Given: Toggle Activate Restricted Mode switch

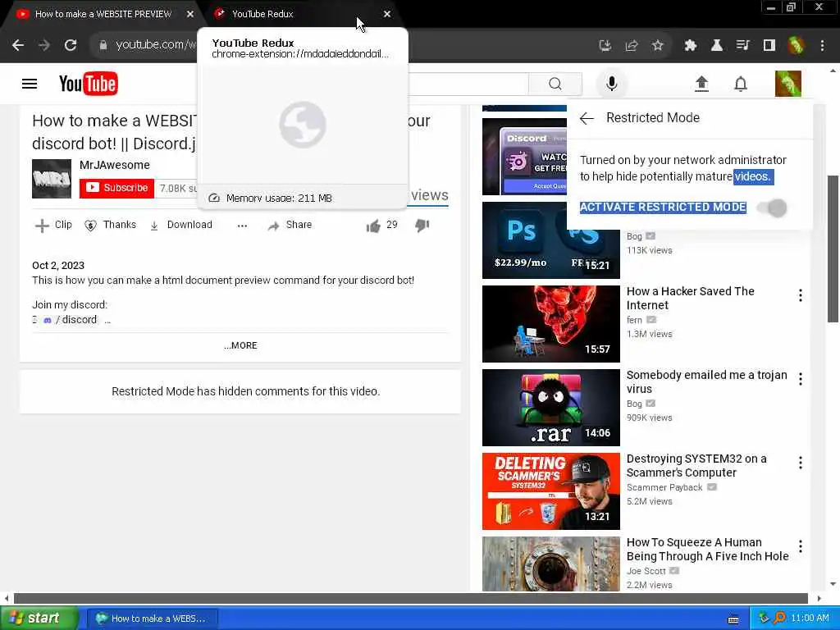Looking at the screenshot, I should [773, 208].
